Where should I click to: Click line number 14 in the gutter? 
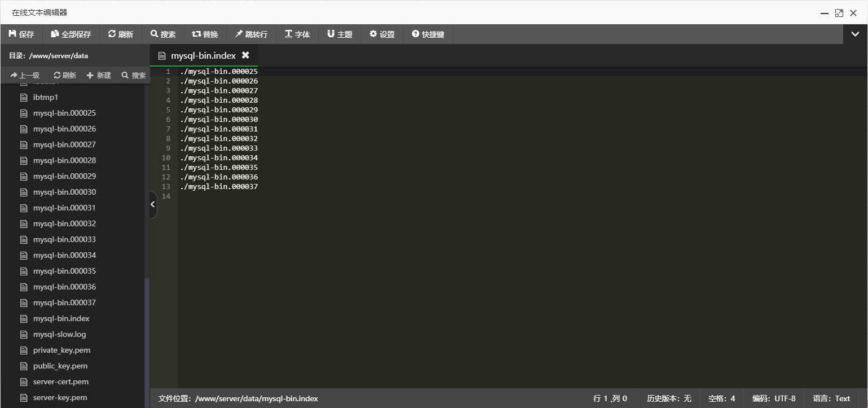[x=166, y=196]
